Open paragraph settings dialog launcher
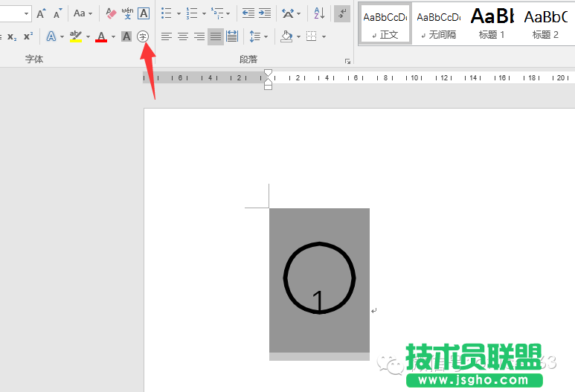This screenshot has width=575, height=392. pos(347,62)
